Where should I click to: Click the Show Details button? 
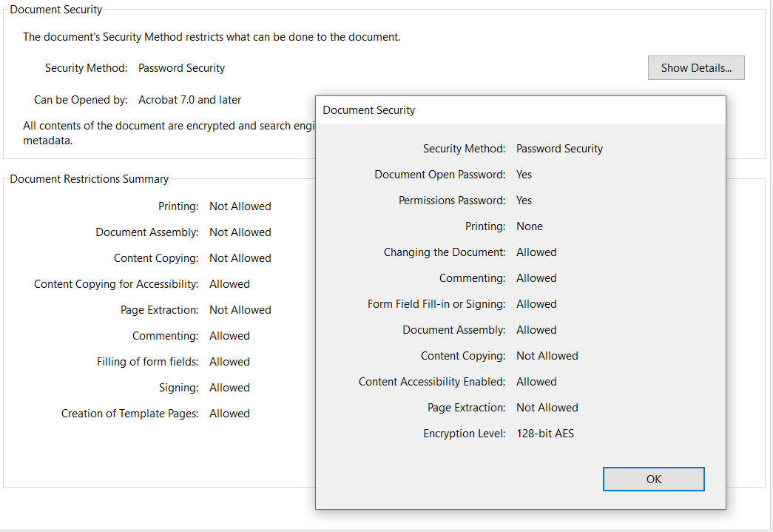(x=696, y=68)
